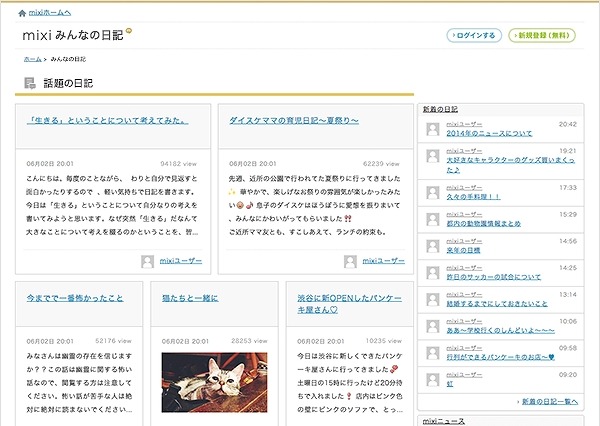Click the speech bubble icon beside みんなの日記
Image resolution: width=600 pixels, height=426 pixels.
coord(129,31)
